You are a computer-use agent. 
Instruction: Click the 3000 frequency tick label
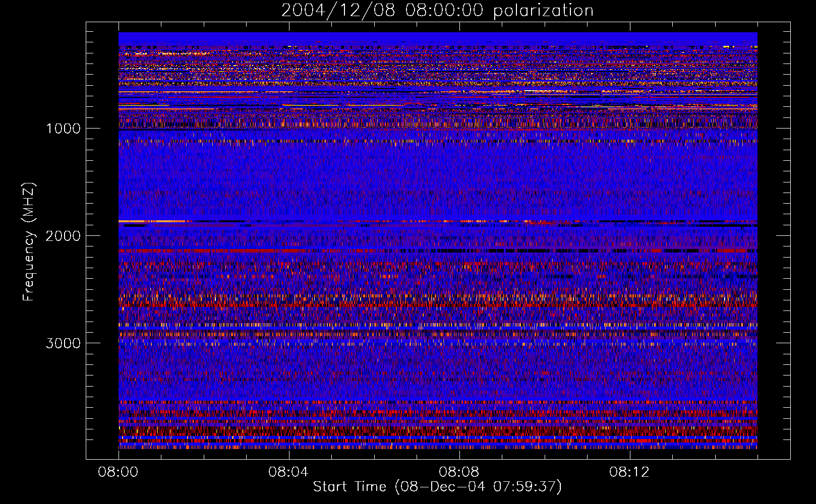(x=63, y=343)
